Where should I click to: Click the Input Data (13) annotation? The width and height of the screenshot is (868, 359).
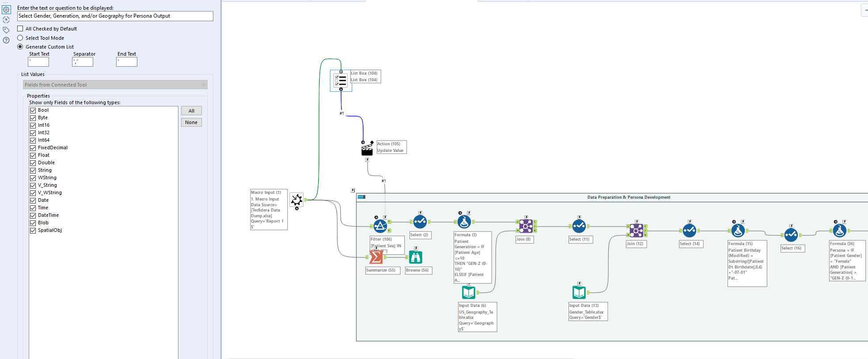(x=588, y=311)
